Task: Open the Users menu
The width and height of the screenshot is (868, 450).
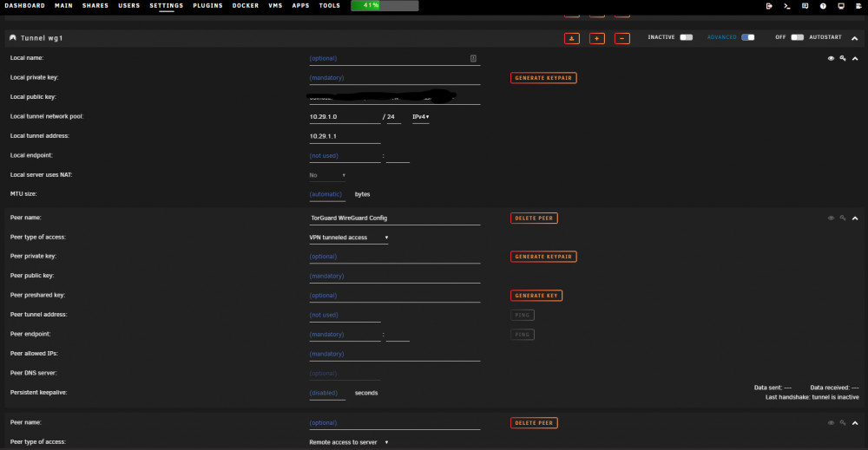Action: tap(129, 5)
